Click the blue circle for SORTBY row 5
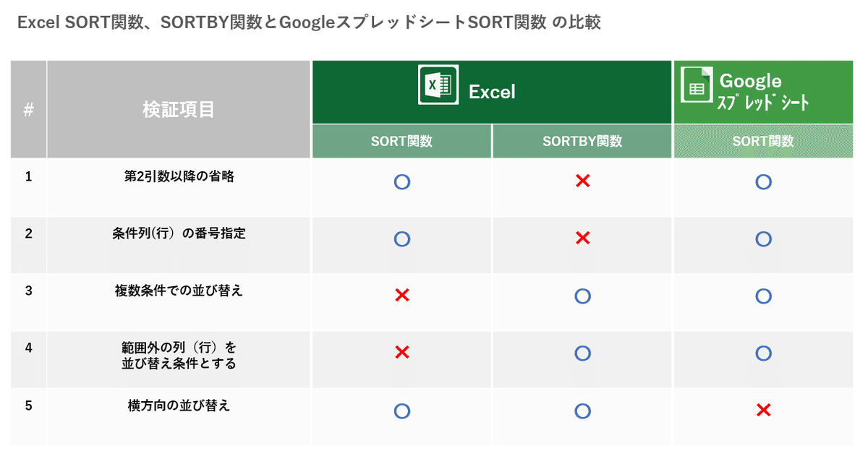Viewport: 868px width, 459px height. click(x=583, y=411)
